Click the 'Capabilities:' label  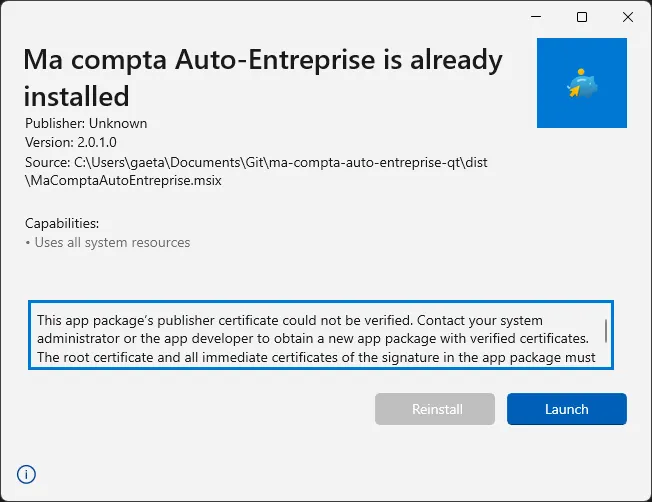[62, 223]
